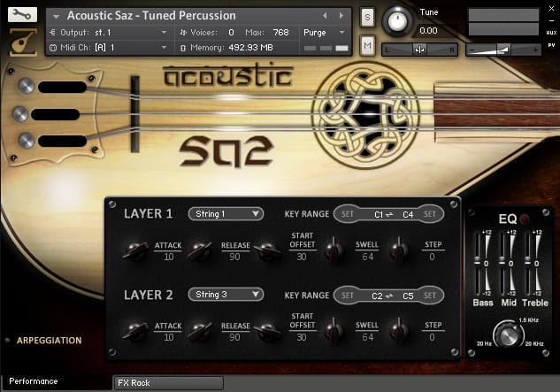Click the Layer 1 Step knob
The image size is (560, 392).
tap(400, 251)
